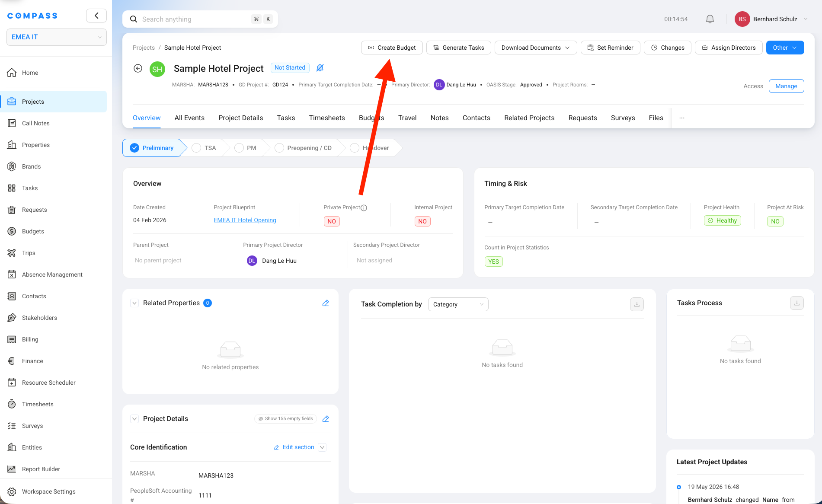Open Finance in the sidebar
822x504 pixels.
(32, 361)
